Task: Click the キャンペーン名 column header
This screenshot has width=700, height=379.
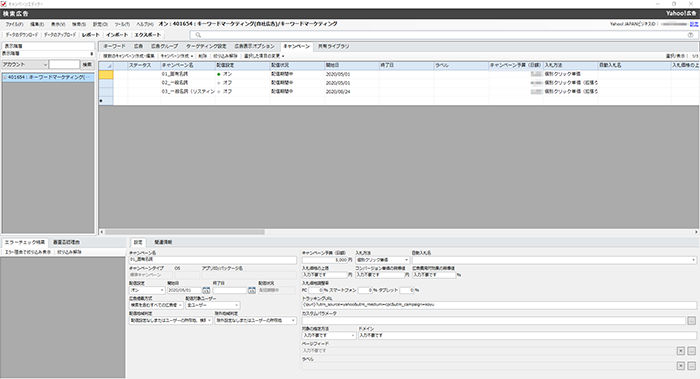Action: pos(188,66)
